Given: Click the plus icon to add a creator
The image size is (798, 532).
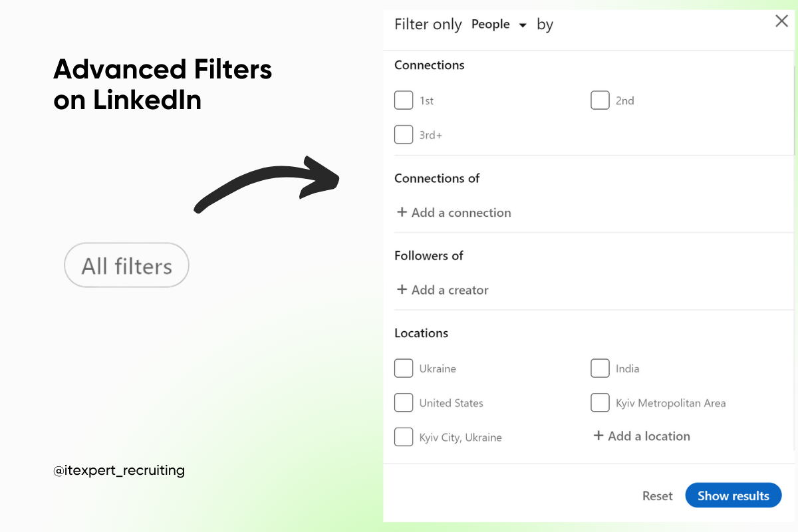Looking at the screenshot, I should pyautogui.click(x=402, y=290).
